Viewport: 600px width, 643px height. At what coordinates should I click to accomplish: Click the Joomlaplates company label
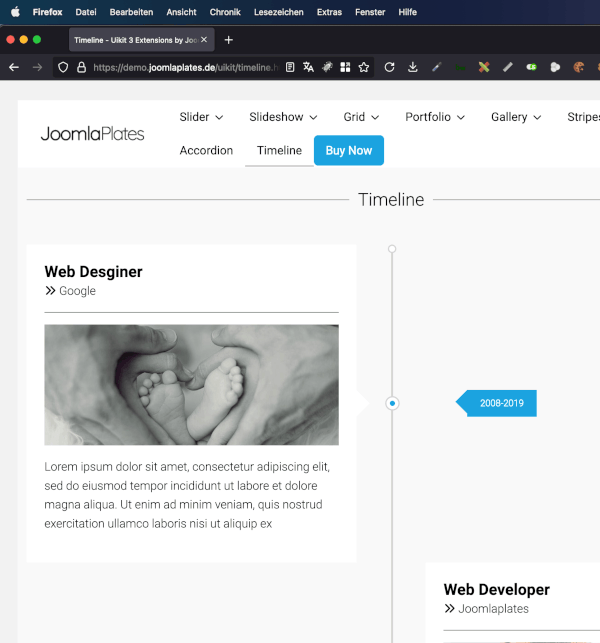tap(493, 609)
